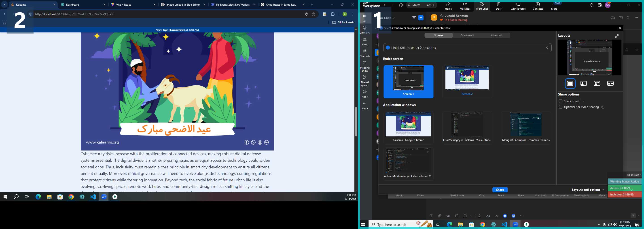This screenshot has width=644, height=229.
Task: Select the screen-only layout option
Action: [570, 83]
